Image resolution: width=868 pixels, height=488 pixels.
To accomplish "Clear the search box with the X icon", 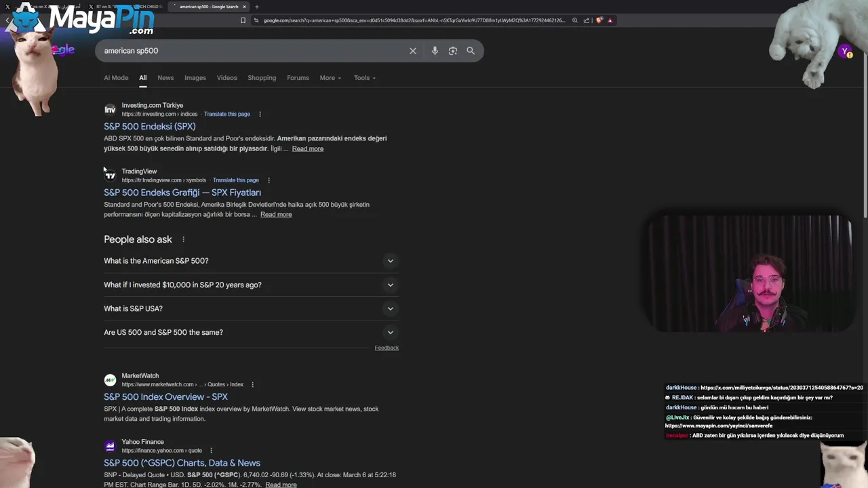I will 412,51.
